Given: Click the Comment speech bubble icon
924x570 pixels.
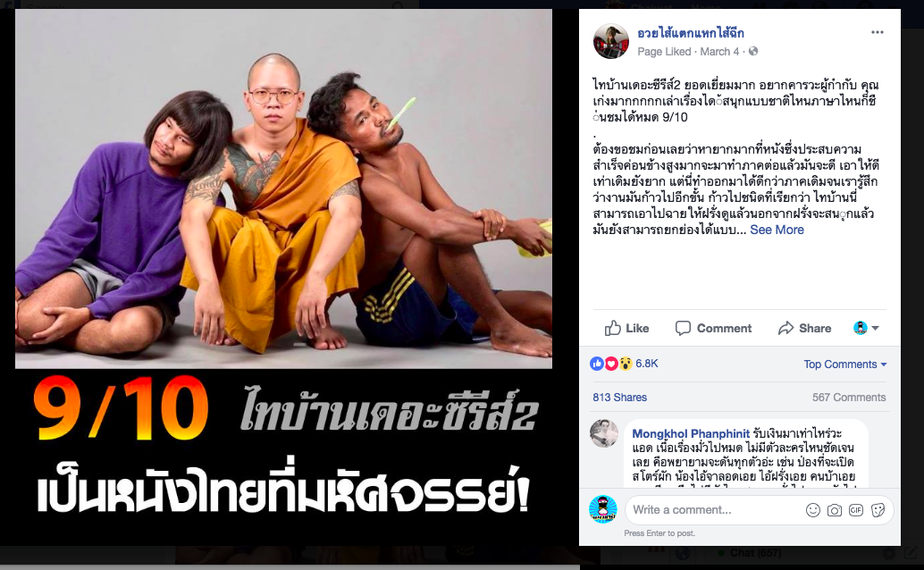Looking at the screenshot, I should pyautogui.click(x=683, y=328).
